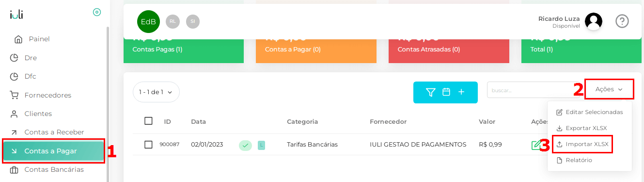Select Editar Selecionadas menu entry
The height and width of the screenshot is (182, 644).
tap(590, 112)
